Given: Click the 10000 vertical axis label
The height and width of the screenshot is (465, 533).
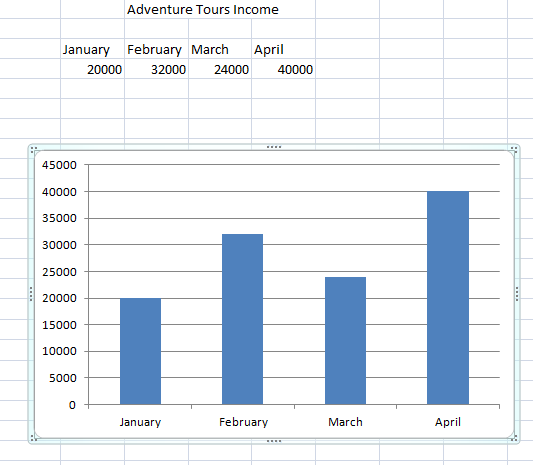Looking at the screenshot, I should point(59,351).
